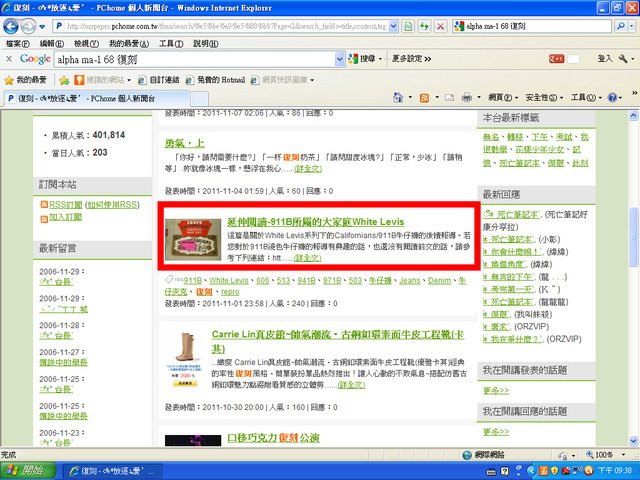The image size is (640, 480).
Task: Click the IE search box field
Action: pyautogui.click(x=532, y=27)
